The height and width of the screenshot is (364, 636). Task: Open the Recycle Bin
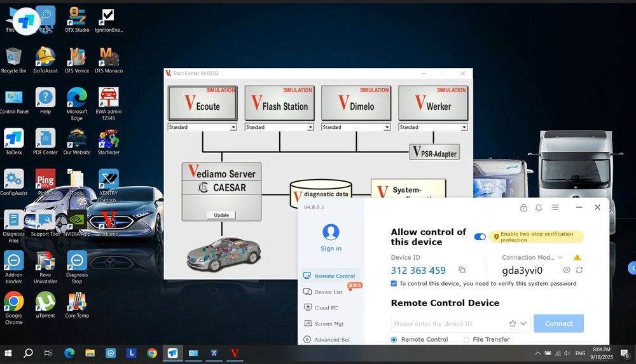point(14,60)
